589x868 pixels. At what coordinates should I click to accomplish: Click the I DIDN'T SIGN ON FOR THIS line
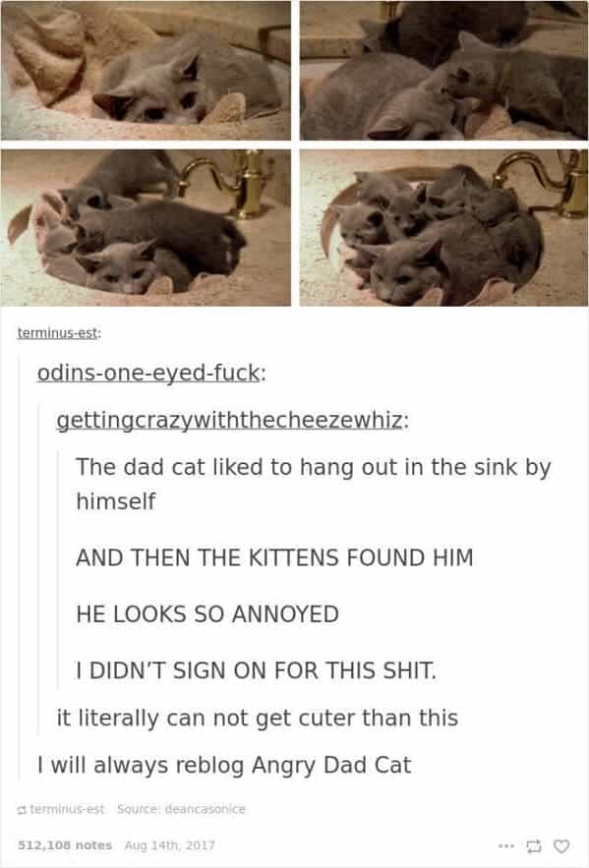tap(257, 671)
